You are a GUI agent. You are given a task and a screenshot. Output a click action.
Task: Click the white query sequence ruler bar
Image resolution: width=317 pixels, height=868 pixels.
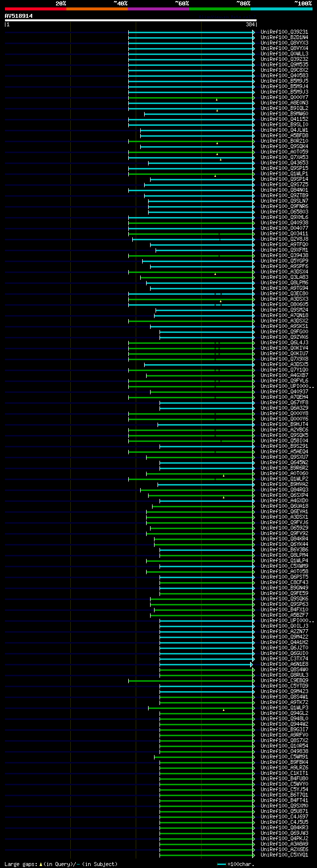click(x=130, y=20)
